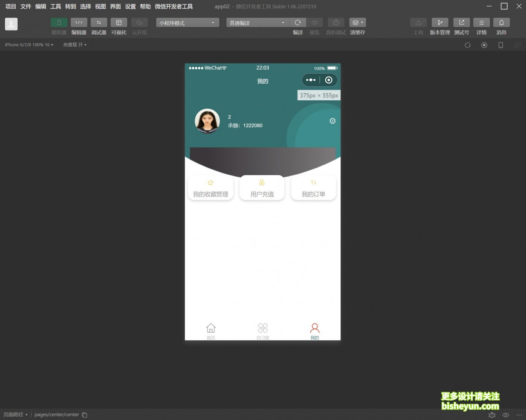Click the 详情 details icon
The height and width of the screenshot is (420, 526).
(x=481, y=23)
